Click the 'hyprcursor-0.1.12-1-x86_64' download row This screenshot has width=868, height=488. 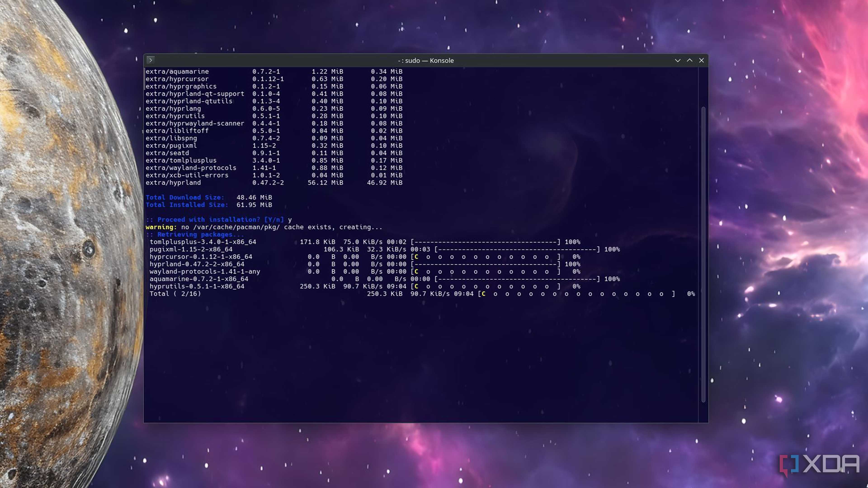point(365,257)
